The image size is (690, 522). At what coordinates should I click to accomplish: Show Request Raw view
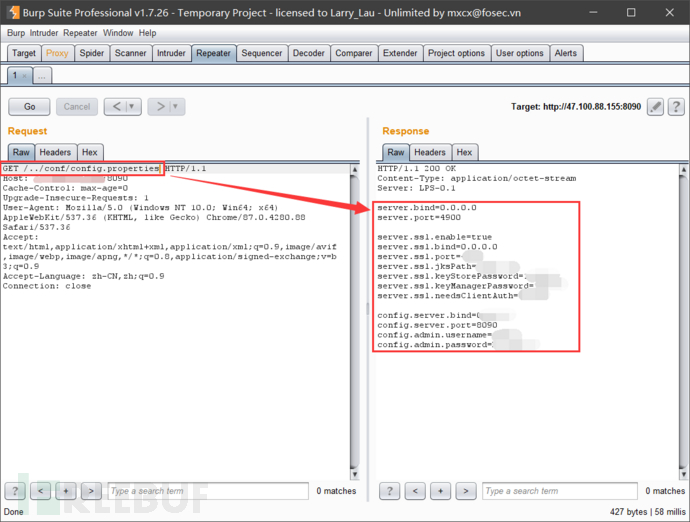21,152
